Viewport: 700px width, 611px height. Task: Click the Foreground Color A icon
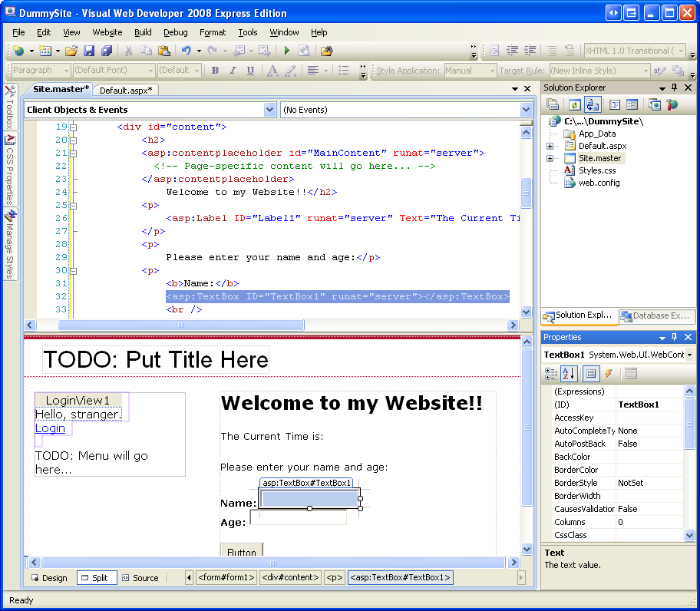click(x=272, y=71)
